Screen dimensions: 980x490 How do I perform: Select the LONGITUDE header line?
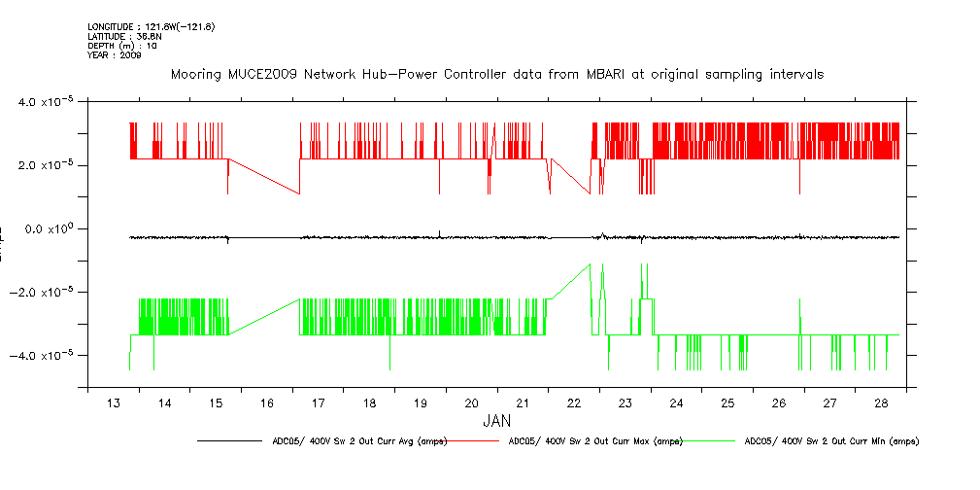tap(151, 26)
